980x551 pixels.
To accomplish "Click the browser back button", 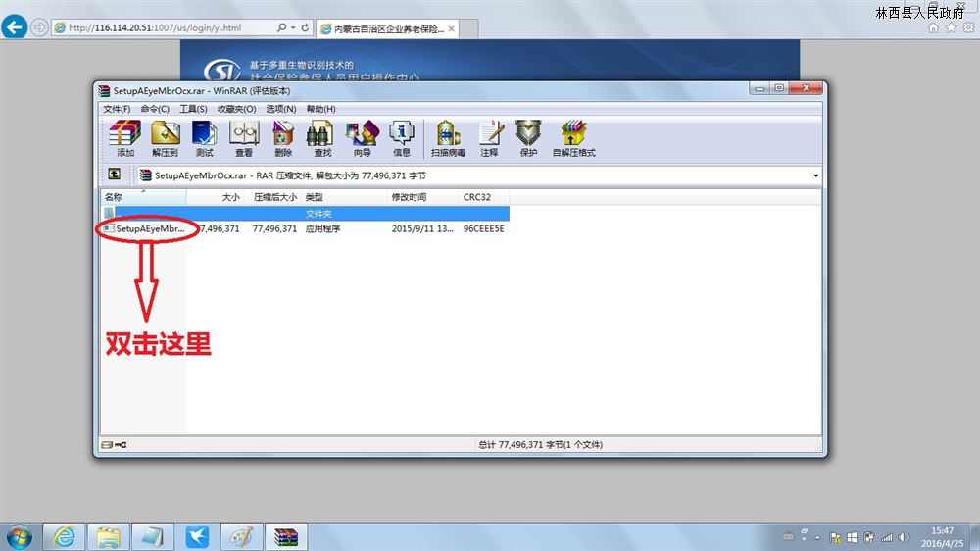I will click(15, 27).
